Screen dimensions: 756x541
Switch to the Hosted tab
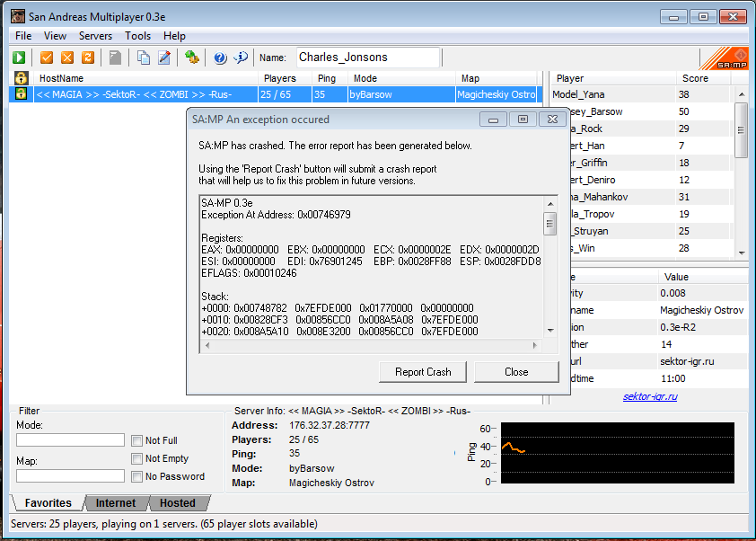coord(178,503)
